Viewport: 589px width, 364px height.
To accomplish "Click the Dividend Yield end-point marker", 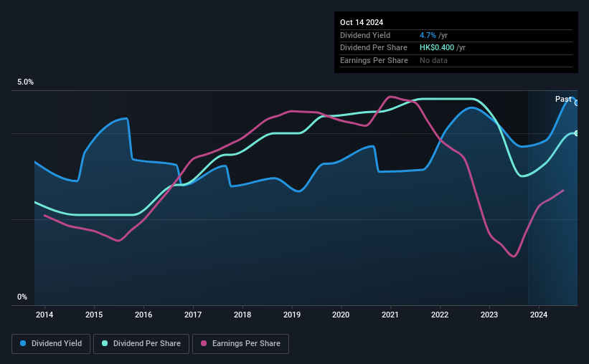I will tap(577, 102).
